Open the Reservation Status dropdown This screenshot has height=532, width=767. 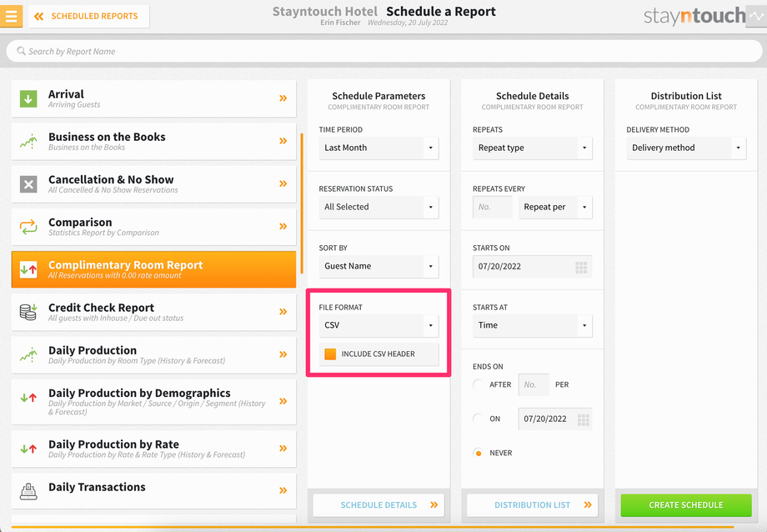click(378, 207)
